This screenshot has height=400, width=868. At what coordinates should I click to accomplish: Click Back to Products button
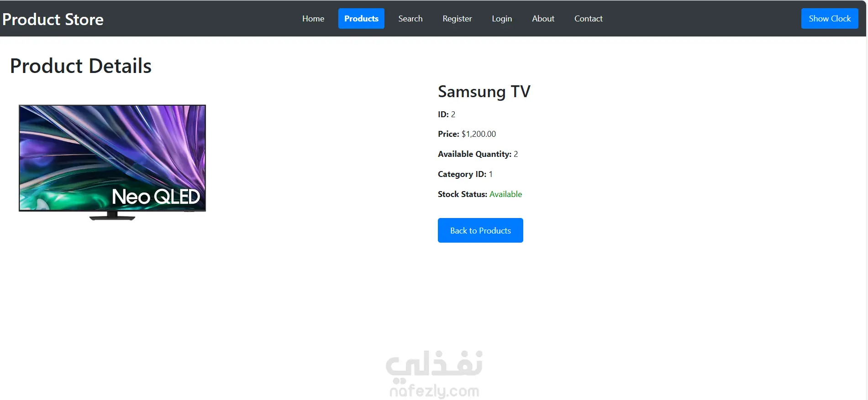click(x=480, y=230)
